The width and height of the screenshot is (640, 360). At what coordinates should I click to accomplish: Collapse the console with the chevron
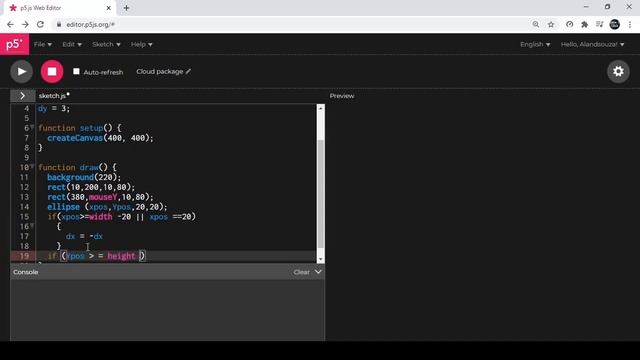tap(318, 272)
